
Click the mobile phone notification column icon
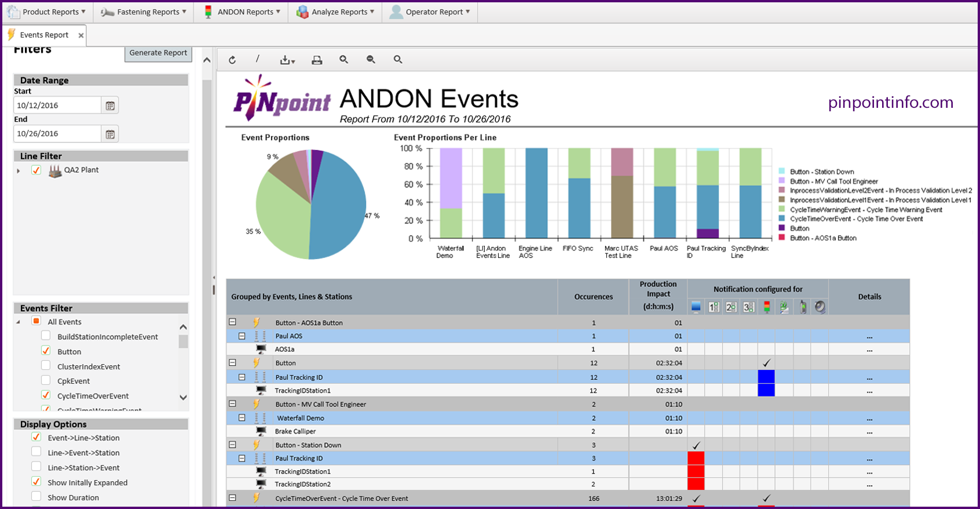pos(803,307)
